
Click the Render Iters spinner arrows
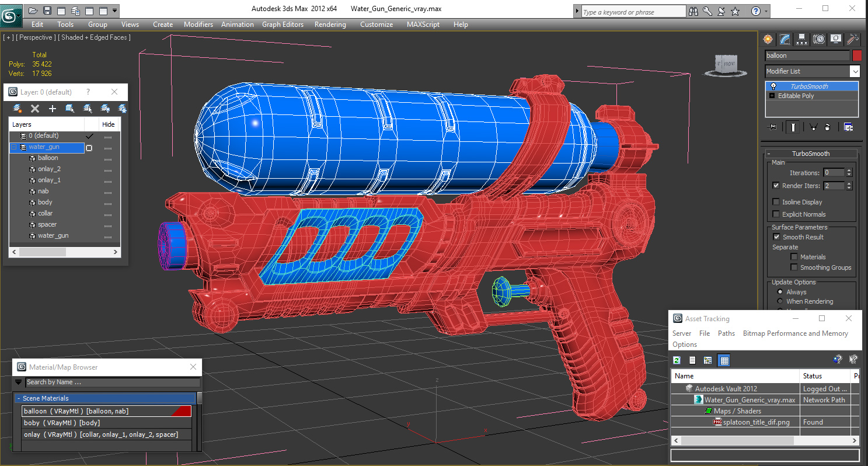point(849,186)
